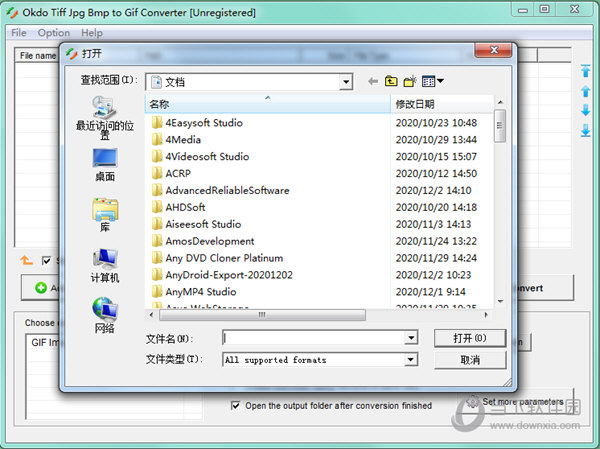This screenshot has height=449, width=600.
Task: Go up one folder level icon
Action: (x=391, y=81)
